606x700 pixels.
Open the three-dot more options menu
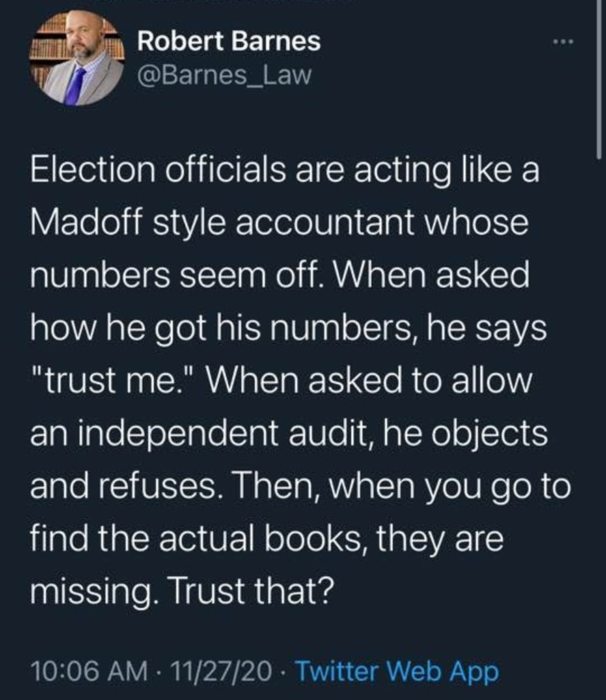tap(564, 42)
